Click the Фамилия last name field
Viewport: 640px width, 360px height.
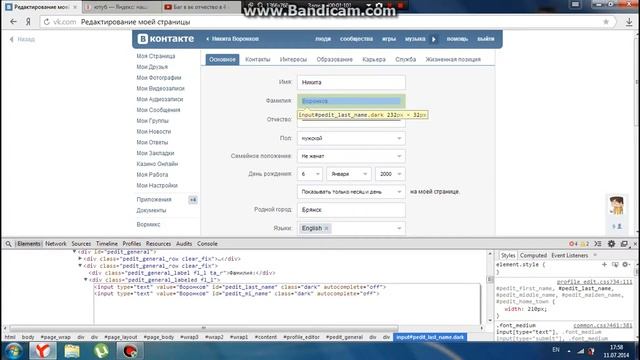[x=351, y=101]
